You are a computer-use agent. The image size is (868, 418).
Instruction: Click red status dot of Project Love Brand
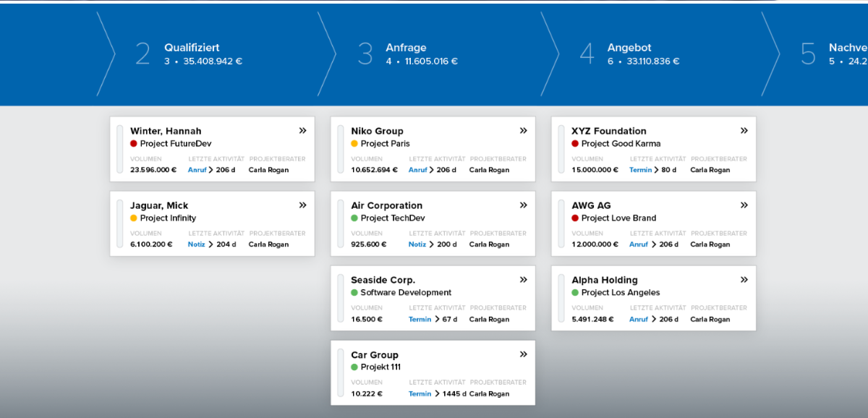[x=575, y=218]
